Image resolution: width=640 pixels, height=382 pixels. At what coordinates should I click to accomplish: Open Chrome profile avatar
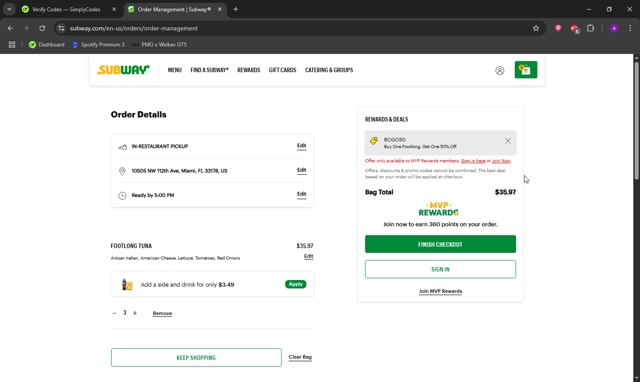tap(614, 28)
